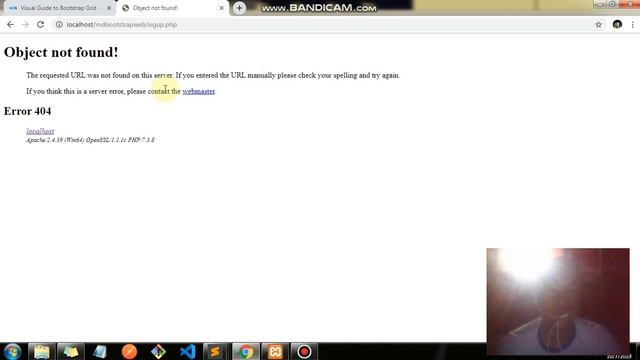Screen dimensions: 640x360
Task: Open the Chrome three-dot menu
Action: pos(632,24)
